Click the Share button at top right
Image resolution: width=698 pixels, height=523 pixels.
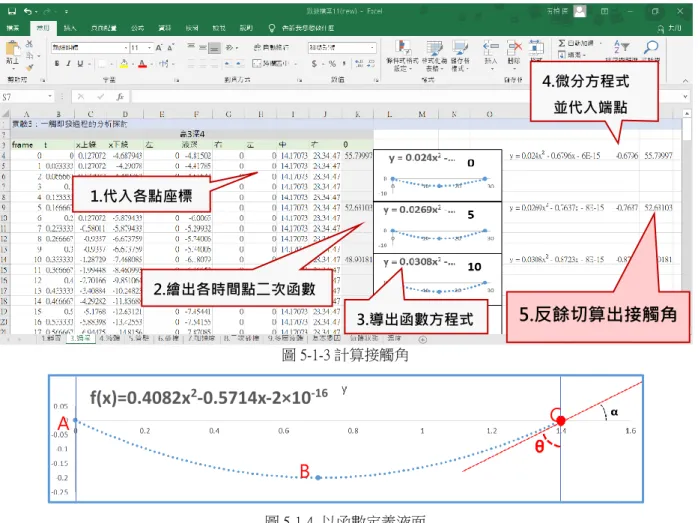point(670,28)
